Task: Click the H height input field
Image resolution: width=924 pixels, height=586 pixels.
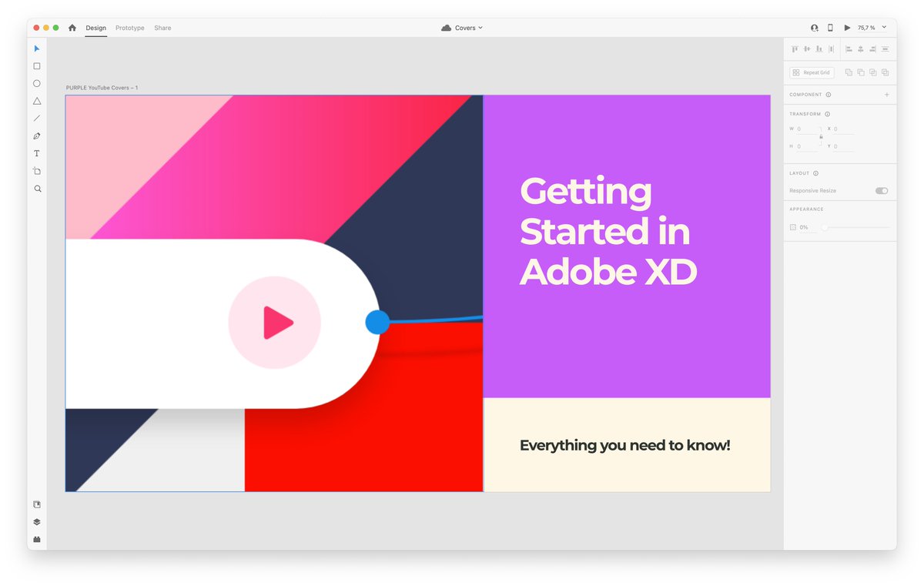Action: [808, 146]
